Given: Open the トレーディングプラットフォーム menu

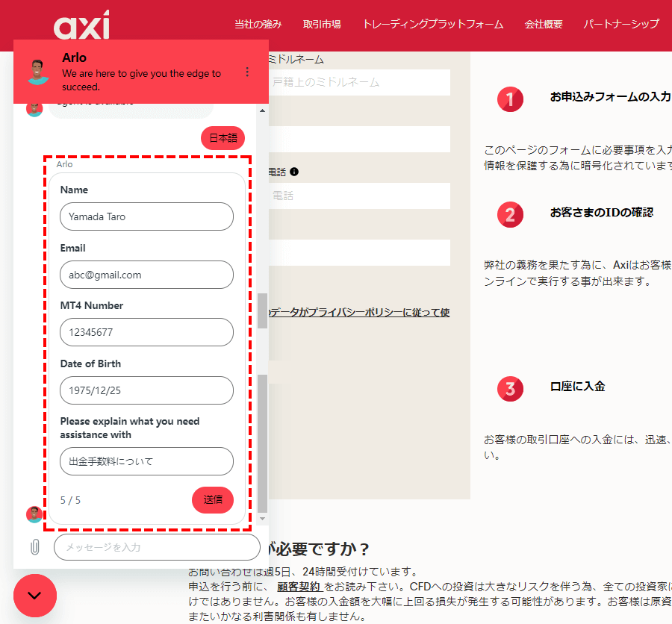Looking at the screenshot, I should click(433, 25).
